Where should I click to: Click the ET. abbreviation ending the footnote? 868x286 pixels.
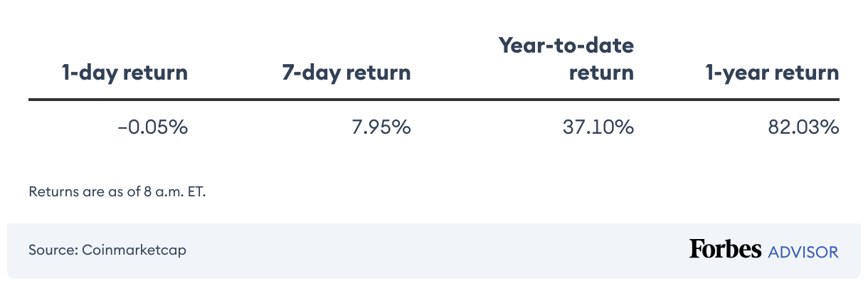click(x=195, y=191)
